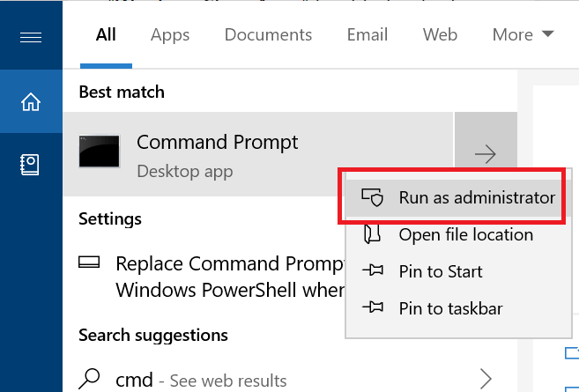Expand Command Prompt details with the arrow
Screen dimensions: 579x392
pos(486,154)
